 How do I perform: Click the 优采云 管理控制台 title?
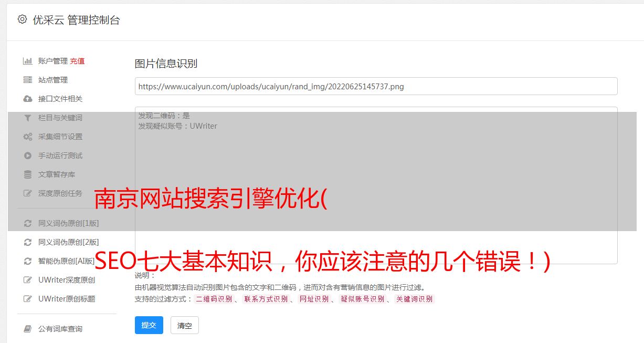pos(76,20)
